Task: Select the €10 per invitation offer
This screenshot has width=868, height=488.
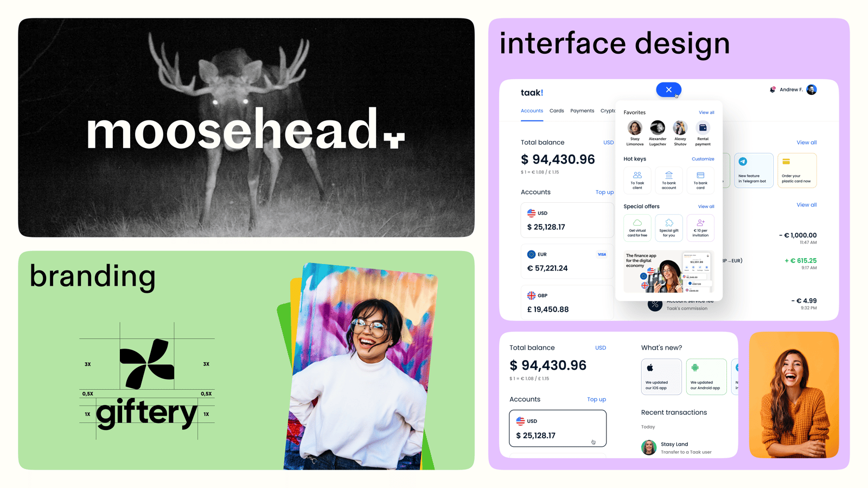Action: [700, 228]
